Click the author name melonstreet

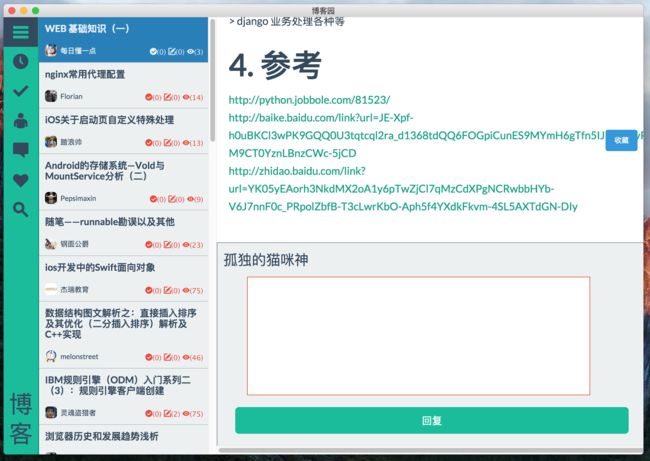click(x=79, y=357)
